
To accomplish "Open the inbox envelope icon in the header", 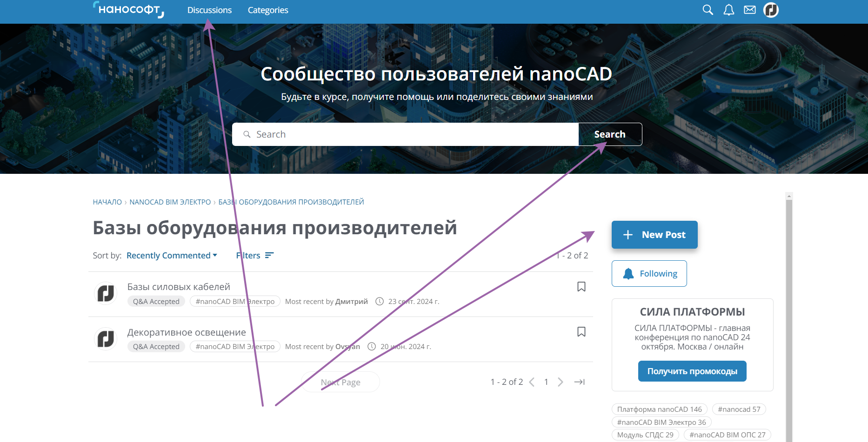I will pyautogui.click(x=750, y=10).
